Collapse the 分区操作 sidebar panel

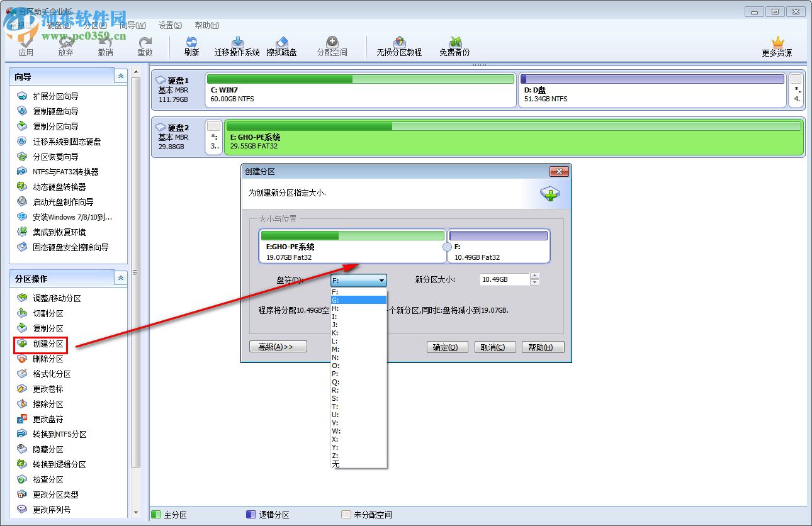[120, 277]
